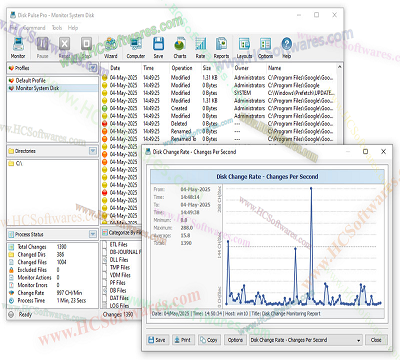
Task: Click the Changes: 1390 status bar text
Action: 118,314
